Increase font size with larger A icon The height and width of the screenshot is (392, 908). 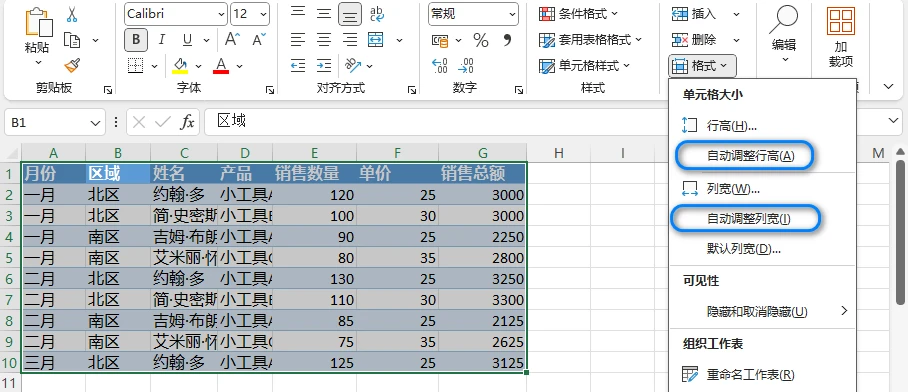pos(232,39)
